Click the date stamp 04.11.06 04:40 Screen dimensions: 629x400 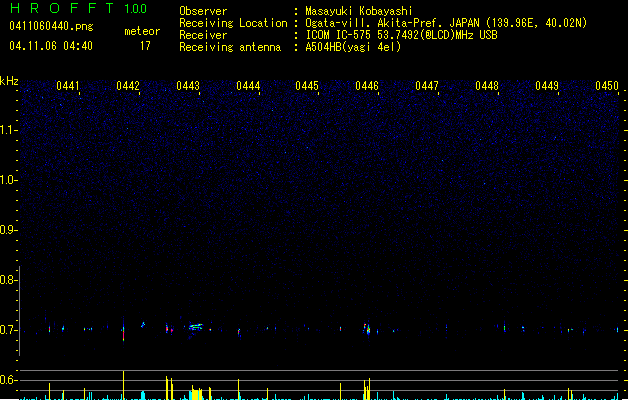click(x=51, y=46)
